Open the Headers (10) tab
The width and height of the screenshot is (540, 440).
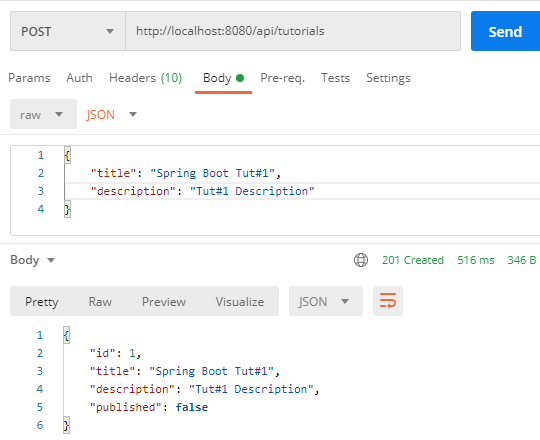coord(145,78)
